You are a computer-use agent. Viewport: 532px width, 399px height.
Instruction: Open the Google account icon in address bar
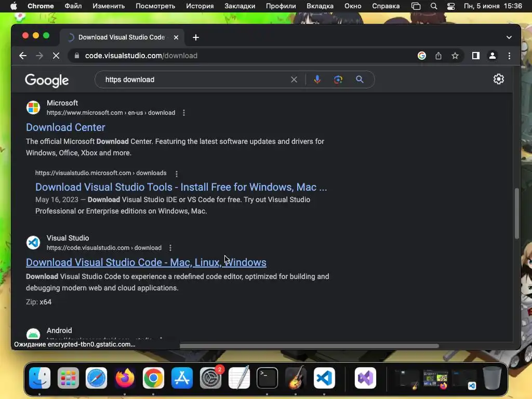pyautogui.click(x=422, y=56)
